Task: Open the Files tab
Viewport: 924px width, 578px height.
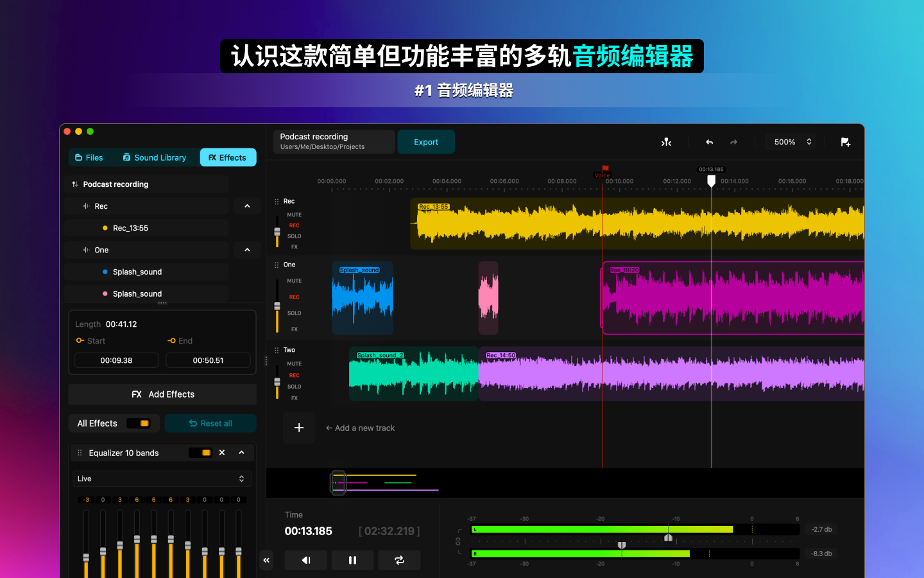Action: [x=89, y=157]
